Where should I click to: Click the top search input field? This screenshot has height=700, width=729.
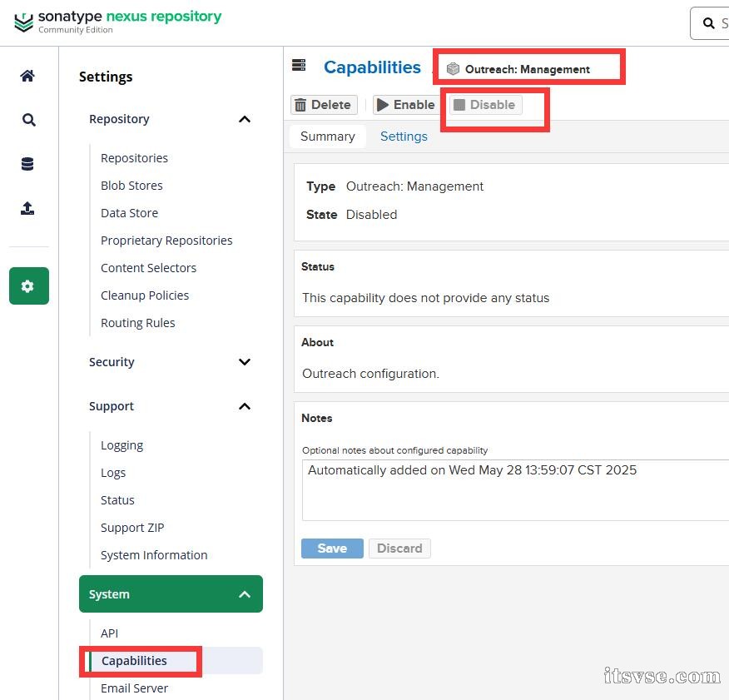click(710, 22)
